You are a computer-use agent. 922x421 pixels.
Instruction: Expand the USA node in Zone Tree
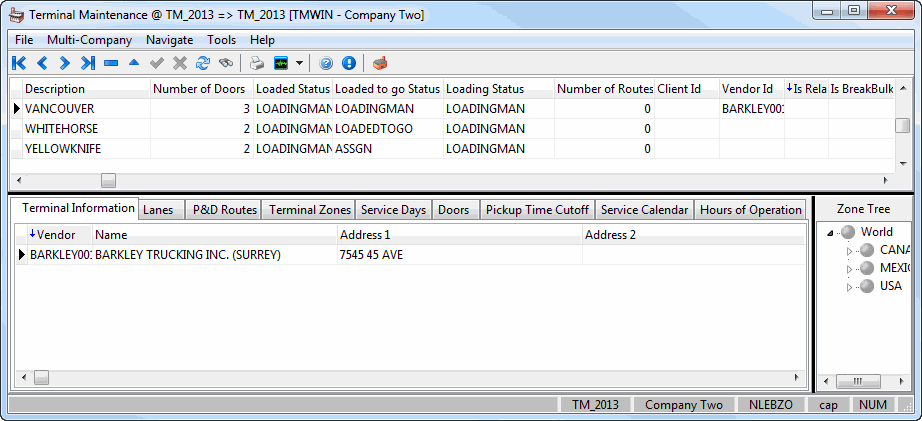[x=851, y=286]
